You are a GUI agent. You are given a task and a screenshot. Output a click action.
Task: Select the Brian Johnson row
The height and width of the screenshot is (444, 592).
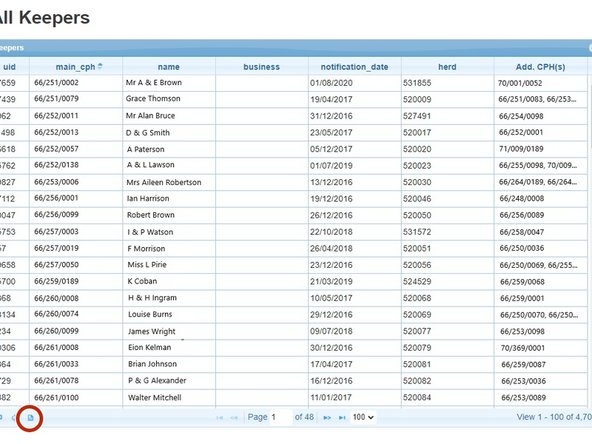[293, 364]
